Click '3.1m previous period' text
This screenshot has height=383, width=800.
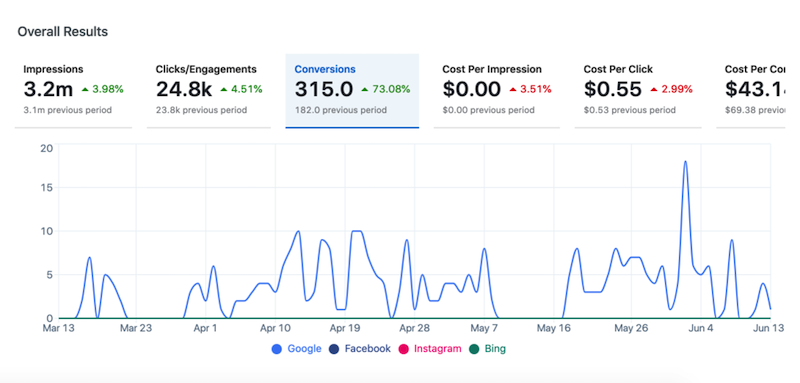click(67, 110)
